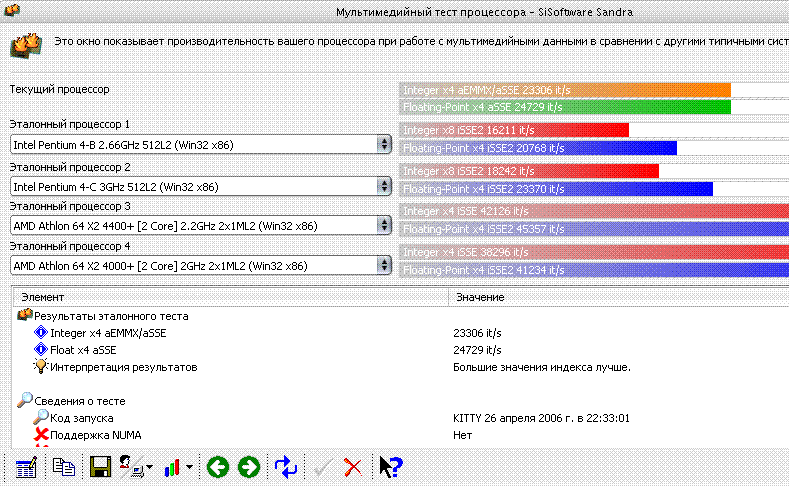Click the table options toolbar icon
The image size is (789, 486).
(x=26, y=467)
